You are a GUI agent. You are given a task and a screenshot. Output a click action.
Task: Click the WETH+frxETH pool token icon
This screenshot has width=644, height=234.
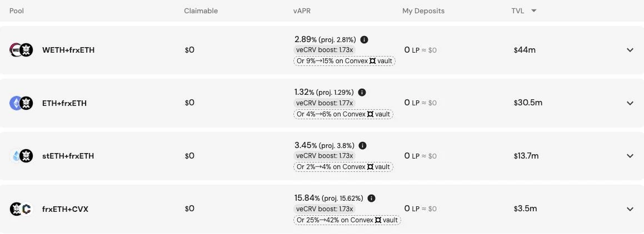pyautogui.click(x=22, y=50)
